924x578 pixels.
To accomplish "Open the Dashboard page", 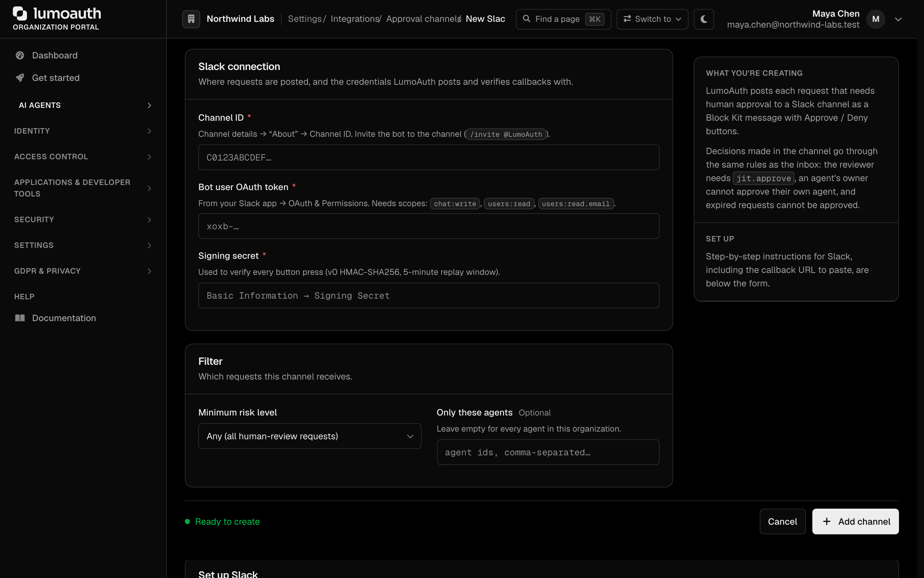I will point(55,56).
